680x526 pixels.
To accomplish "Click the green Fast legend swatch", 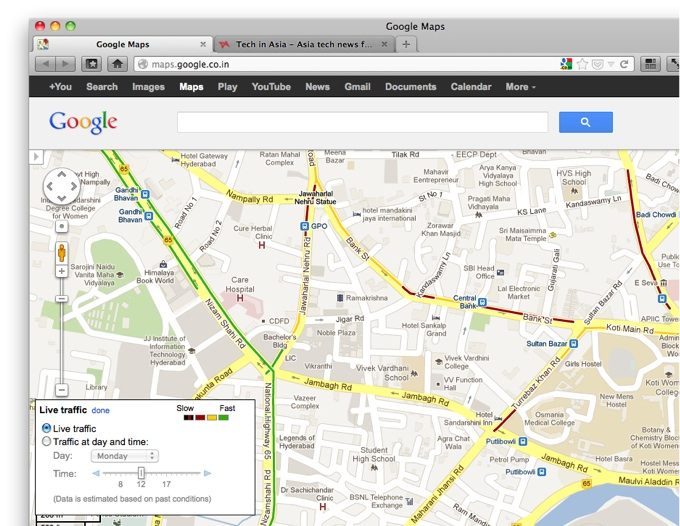I will click(223, 418).
